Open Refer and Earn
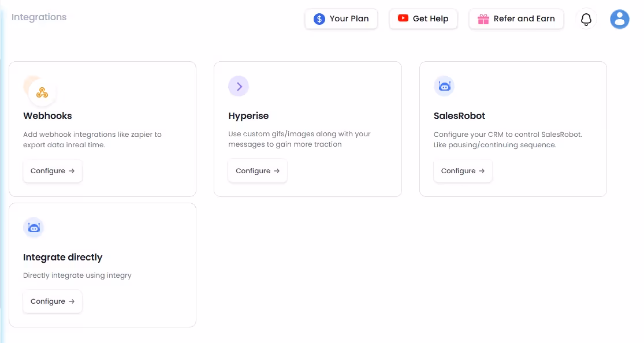 point(516,18)
